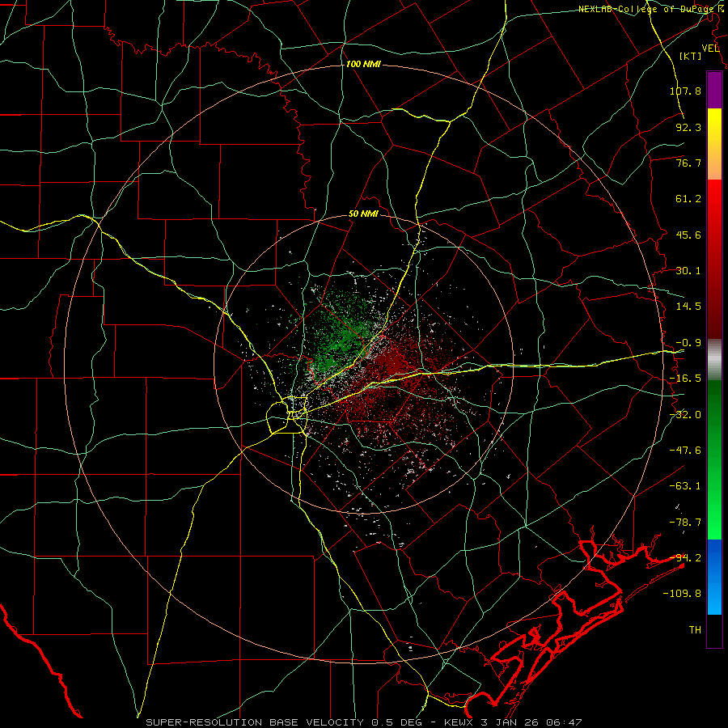Click the -78.7 velocity scale value
728x728 pixels.
pos(685,523)
